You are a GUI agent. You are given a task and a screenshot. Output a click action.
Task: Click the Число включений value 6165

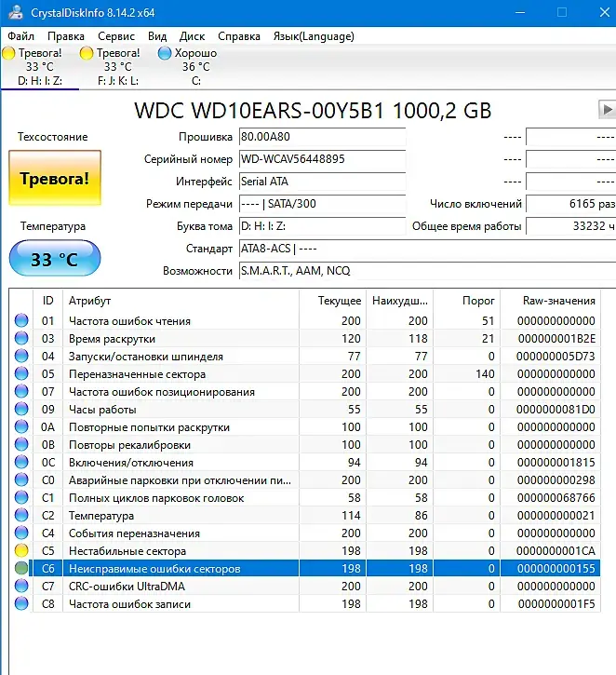coord(571,204)
